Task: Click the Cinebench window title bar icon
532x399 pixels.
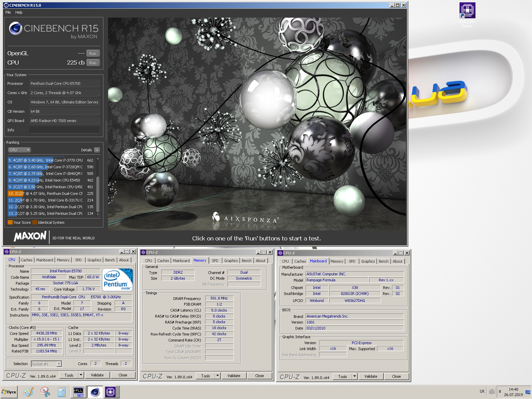Action: (6, 5)
